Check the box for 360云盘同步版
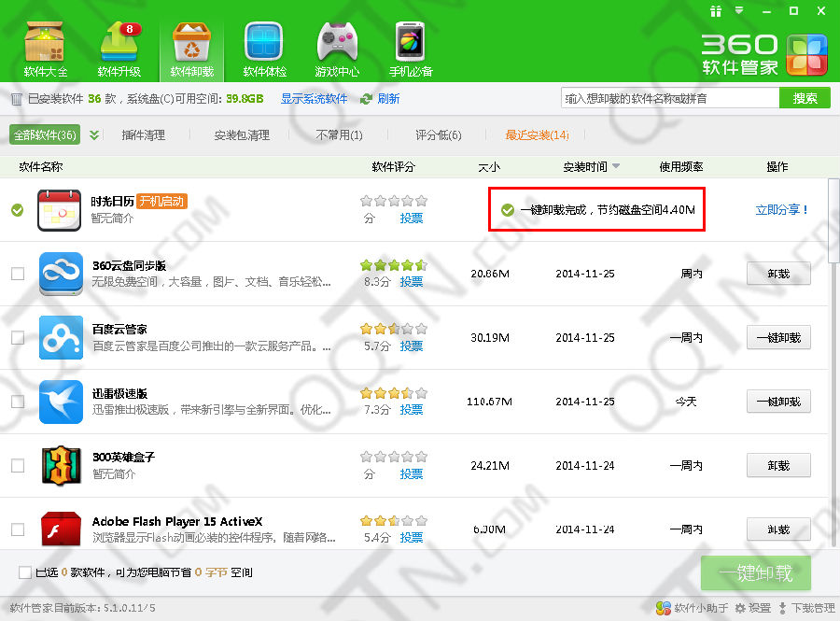 coord(18,274)
